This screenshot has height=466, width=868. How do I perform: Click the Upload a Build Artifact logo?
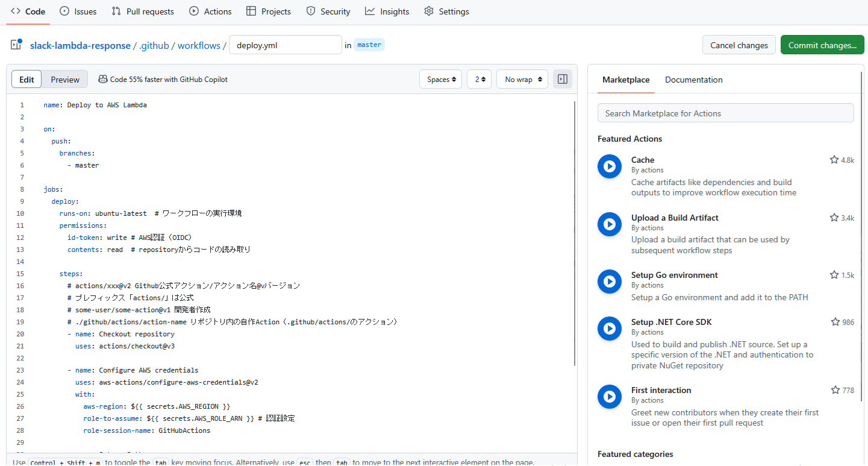[x=609, y=224]
